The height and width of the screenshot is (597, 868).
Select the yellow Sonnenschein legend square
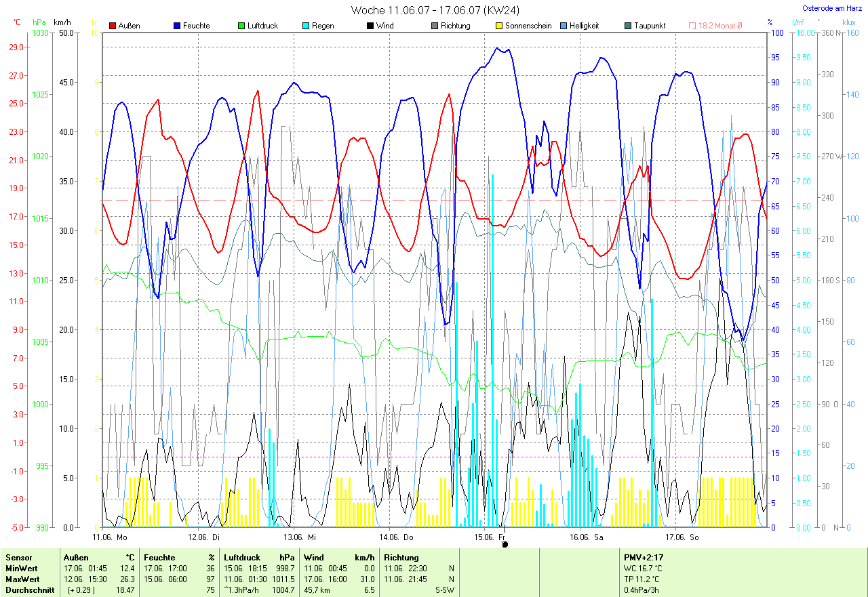coord(499,26)
